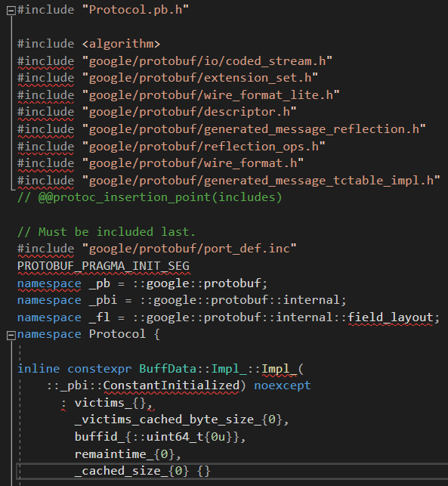Click the victims_{} initializer
The height and width of the screenshot is (486, 448).
[110, 403]
